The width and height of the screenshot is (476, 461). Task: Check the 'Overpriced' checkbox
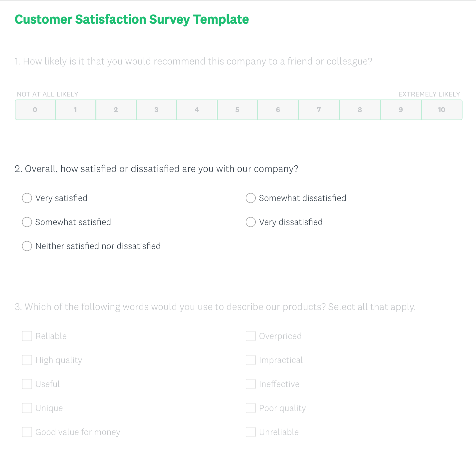pos(250,336)
